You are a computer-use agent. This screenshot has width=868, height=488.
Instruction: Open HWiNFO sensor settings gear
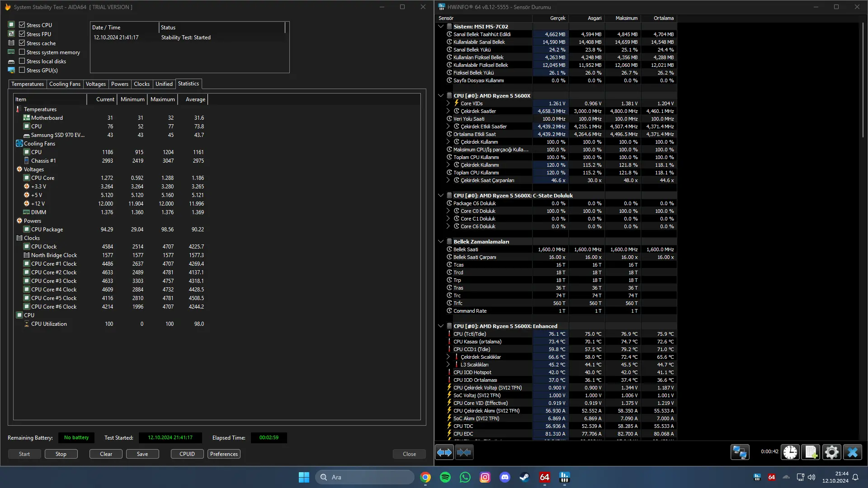point(831,452)
